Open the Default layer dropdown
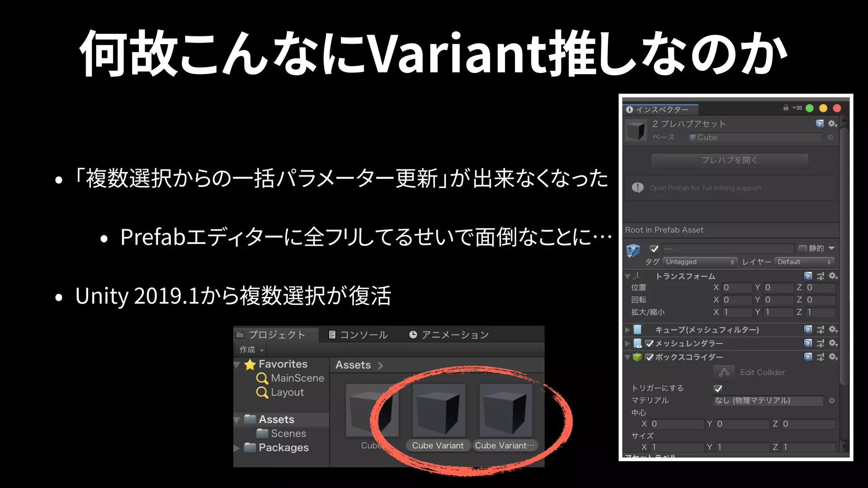868x488 pixels. pyautogui.click(x=804, y=262)
